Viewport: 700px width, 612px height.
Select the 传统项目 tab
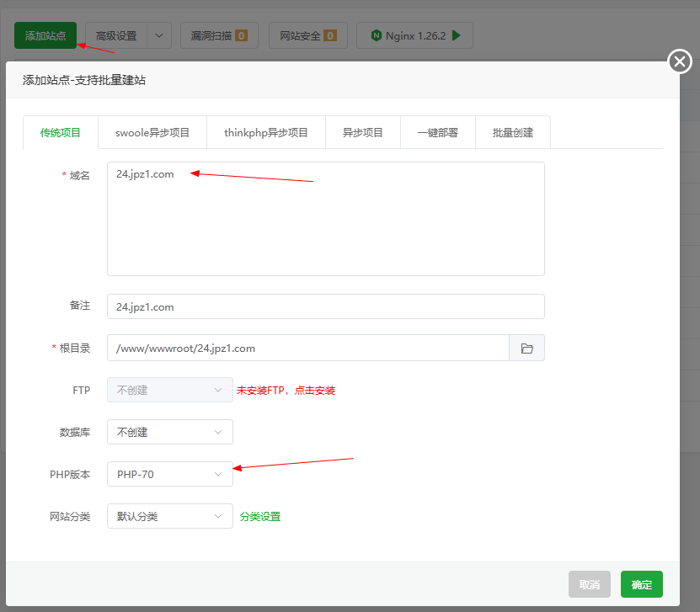(x=61, y=132)
